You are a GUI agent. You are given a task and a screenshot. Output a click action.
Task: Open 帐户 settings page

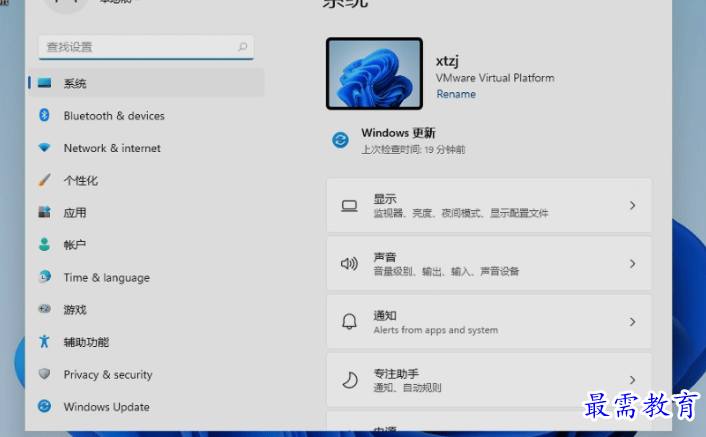coord(146,245)
